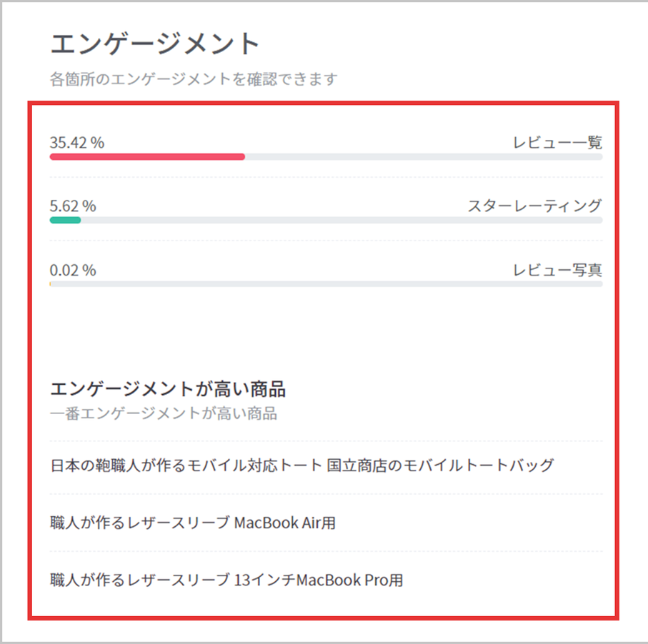The height and width of the screenshot is (644, 648).
Task: Select the スターレーティング label
Action: pos(534,206)
